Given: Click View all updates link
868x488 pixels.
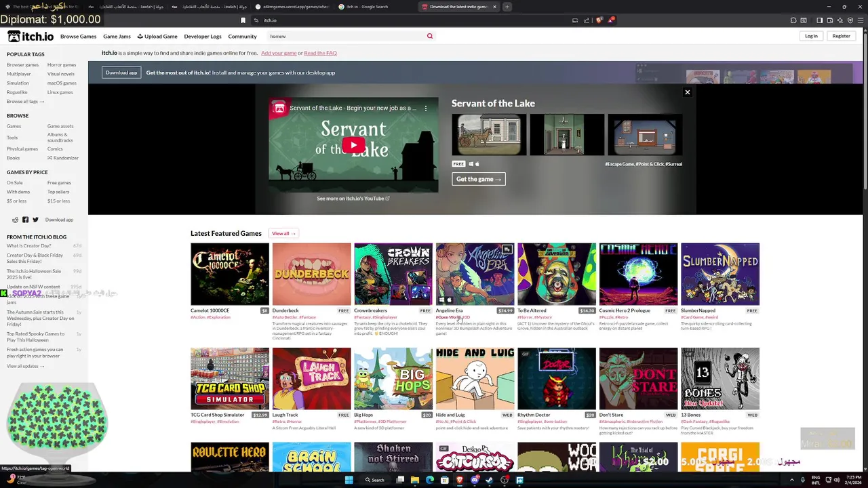Looking at the screenshot, I should pos(25,366).
